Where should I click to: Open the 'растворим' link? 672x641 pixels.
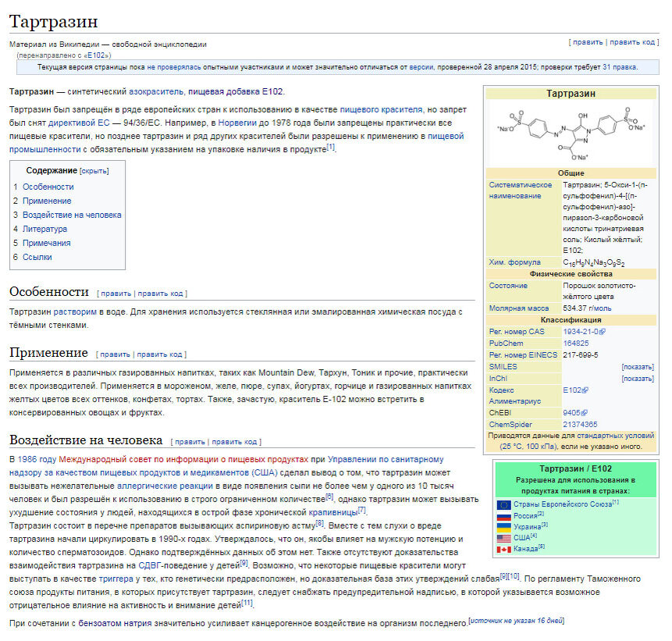coord(75,312)
